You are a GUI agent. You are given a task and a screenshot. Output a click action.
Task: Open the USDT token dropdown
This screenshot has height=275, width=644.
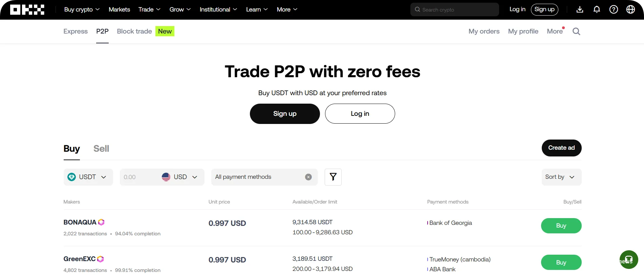click(x=88, y=177)
